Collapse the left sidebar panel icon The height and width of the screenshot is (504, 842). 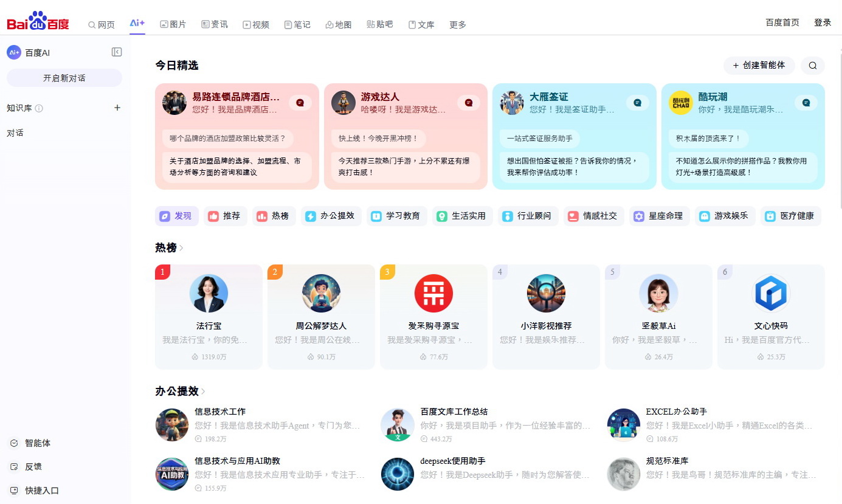pos(117,52)
